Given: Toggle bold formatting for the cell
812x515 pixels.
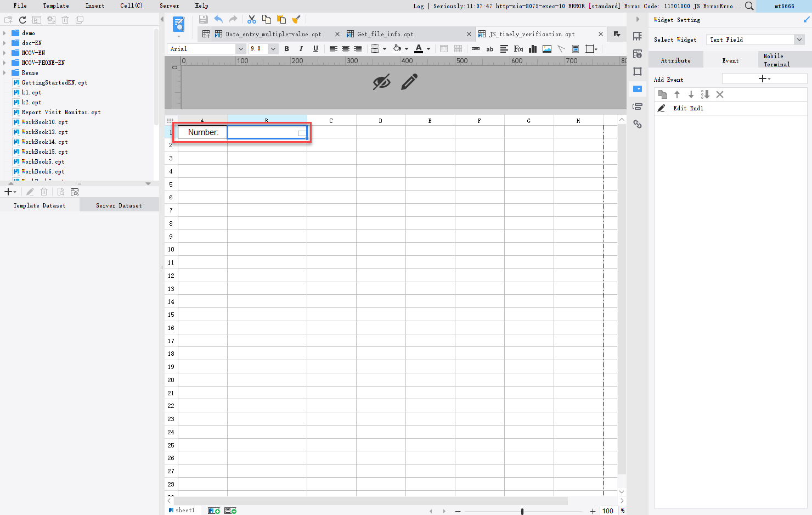Looking at the screenshot, I should click(x=287, y=49).
